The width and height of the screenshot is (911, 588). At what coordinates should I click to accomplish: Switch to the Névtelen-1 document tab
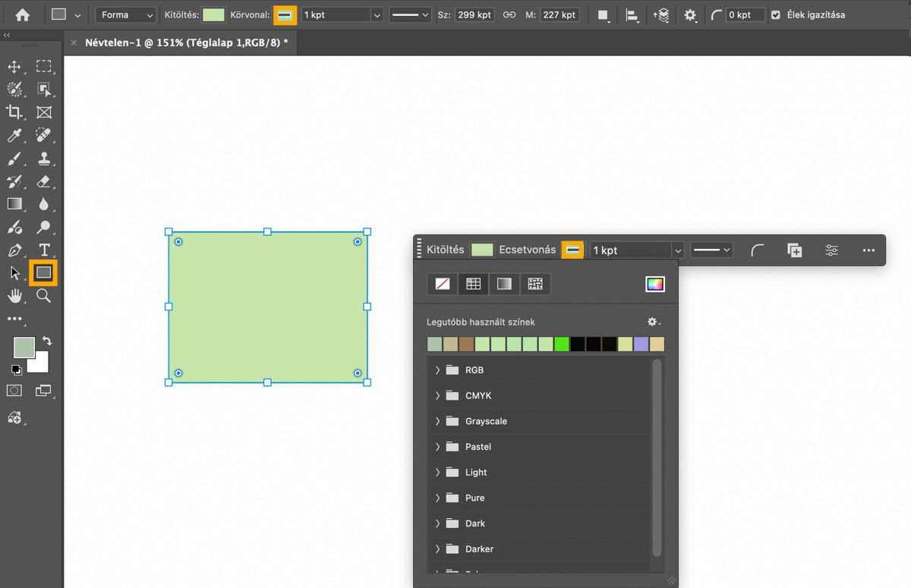(186, 43)
